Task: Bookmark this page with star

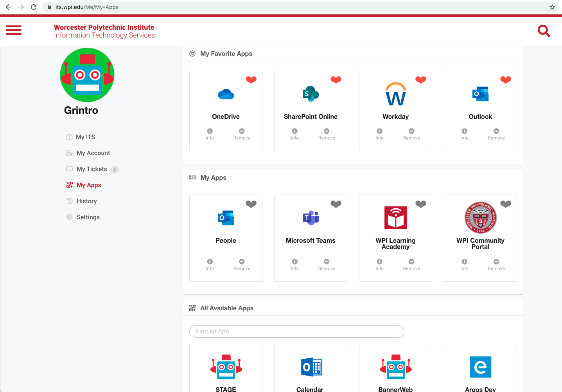Action: (x=552, y=7)
